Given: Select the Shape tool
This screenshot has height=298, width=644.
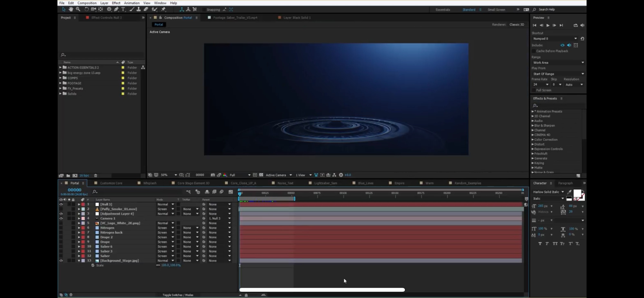Looking at the screenshot, I should (x=109, y=9).
